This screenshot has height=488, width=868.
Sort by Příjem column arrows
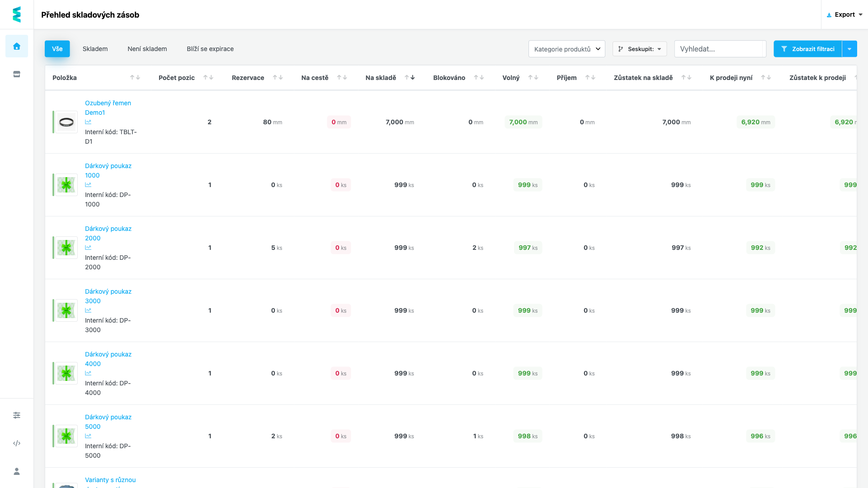(590, 78)
